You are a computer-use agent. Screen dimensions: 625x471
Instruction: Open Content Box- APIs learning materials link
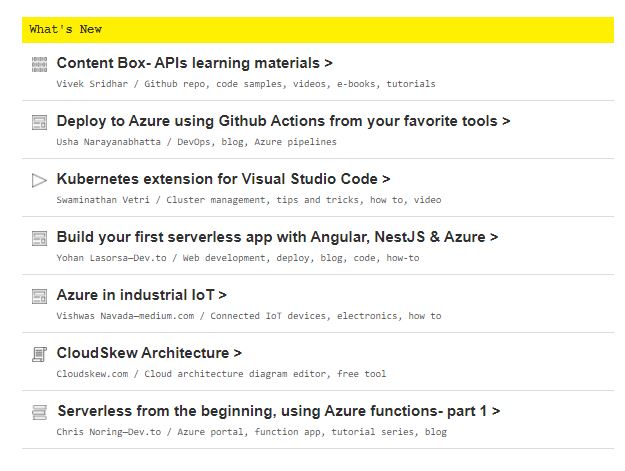[195, 63]
